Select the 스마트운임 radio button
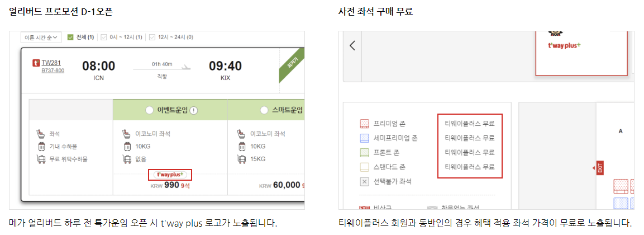 [264, 110]
